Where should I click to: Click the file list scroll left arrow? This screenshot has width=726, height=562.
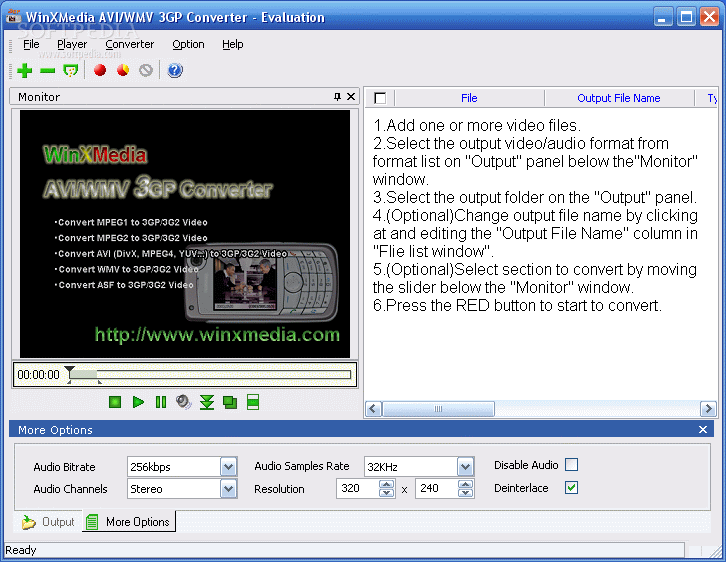[x=374, y=409]
